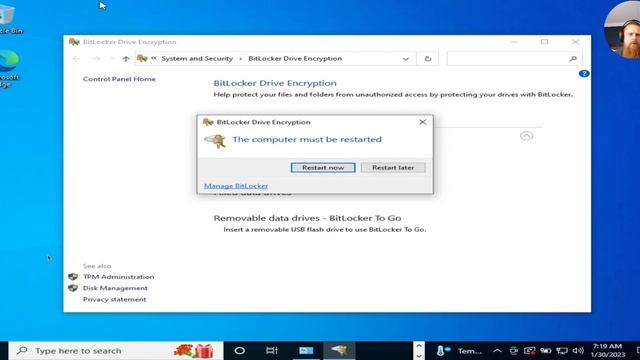Select Microsoft Edge desktop icon
The image size is (640, 360).
click(9, 69)
